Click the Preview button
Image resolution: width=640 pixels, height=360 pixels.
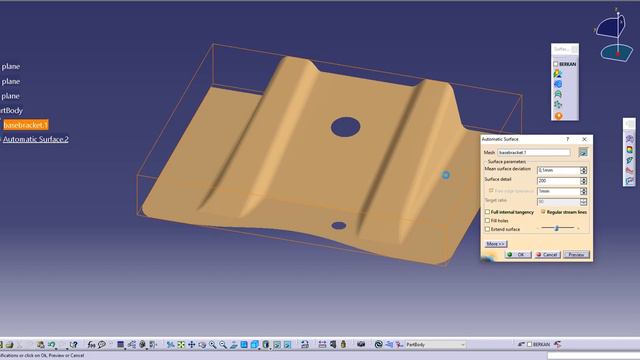tap(576, 254)
